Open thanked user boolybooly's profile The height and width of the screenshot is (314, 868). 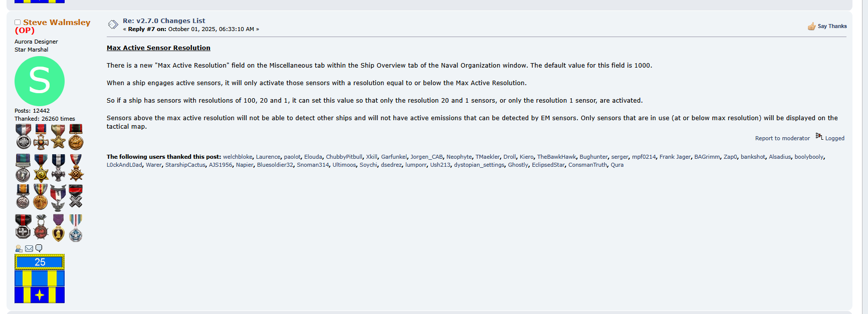tap(809, 157)
